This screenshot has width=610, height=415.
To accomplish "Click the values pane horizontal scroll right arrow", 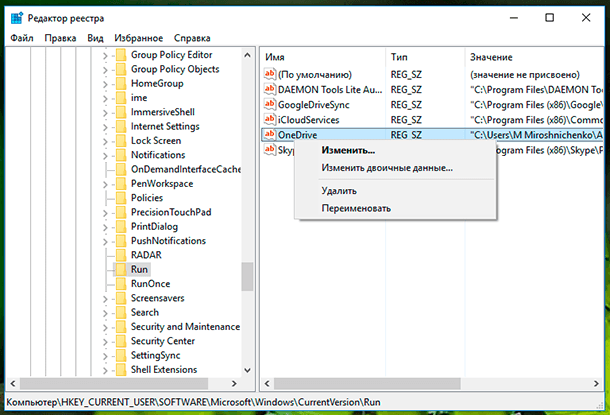I will (x=596, y=383).
